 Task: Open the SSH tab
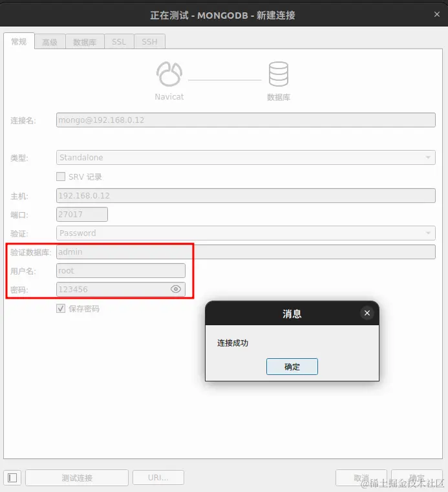click(149, 42)
